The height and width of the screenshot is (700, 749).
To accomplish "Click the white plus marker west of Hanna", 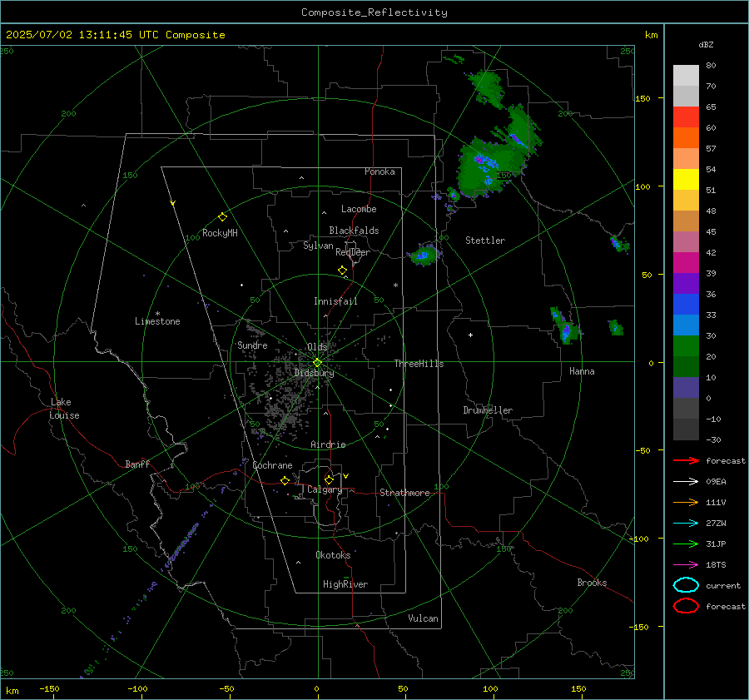I will click(470, 335).
